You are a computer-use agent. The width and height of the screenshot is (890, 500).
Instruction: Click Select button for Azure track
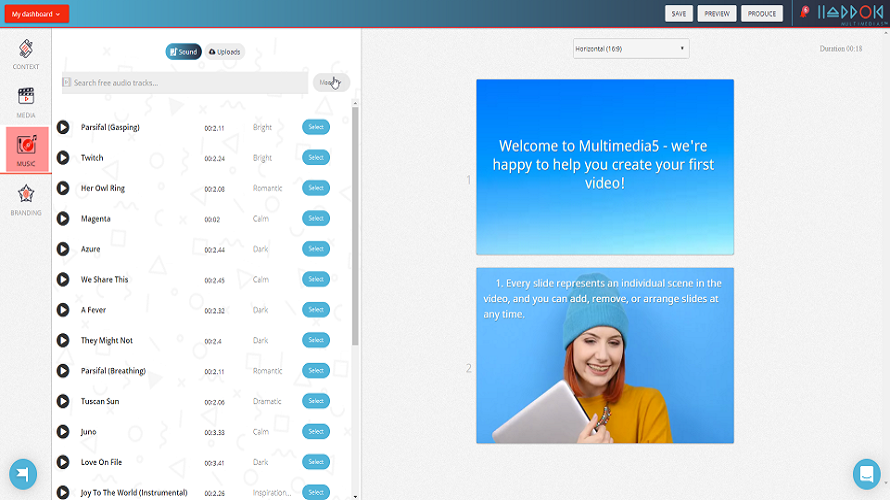coord(316,249)
